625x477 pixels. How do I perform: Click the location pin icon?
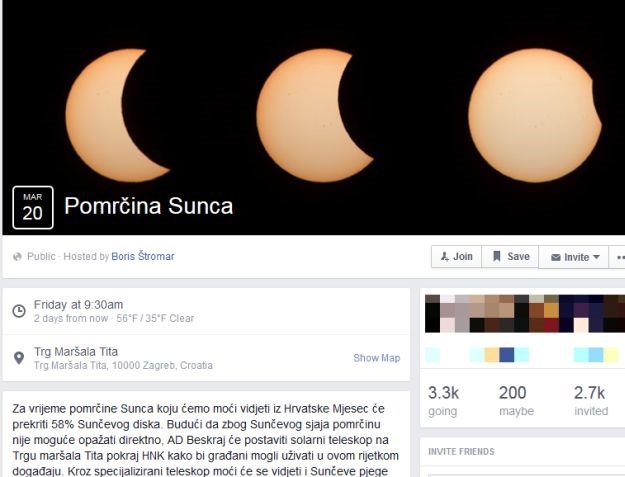coord(19,358)
